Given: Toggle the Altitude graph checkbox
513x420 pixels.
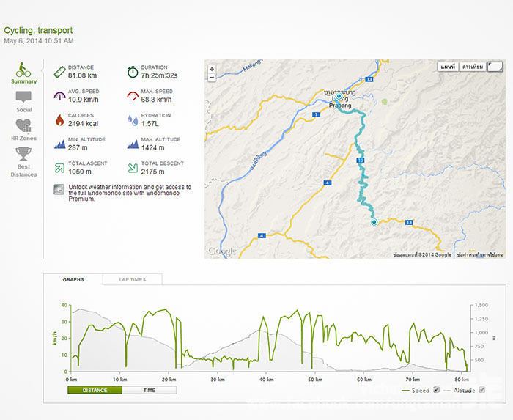Looking at the screenshot, I should 482,389.
